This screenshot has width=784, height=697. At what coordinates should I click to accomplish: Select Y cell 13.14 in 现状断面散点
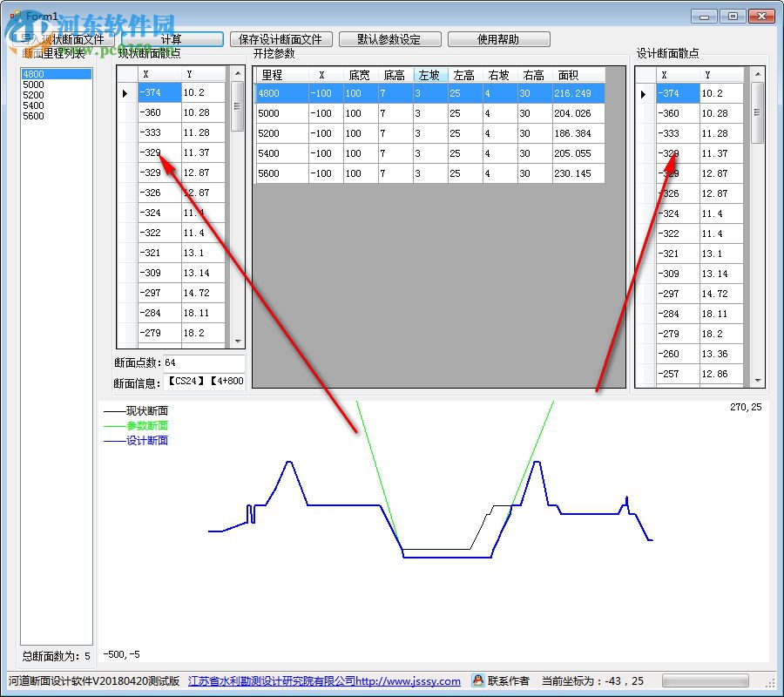tap(203, 273)
